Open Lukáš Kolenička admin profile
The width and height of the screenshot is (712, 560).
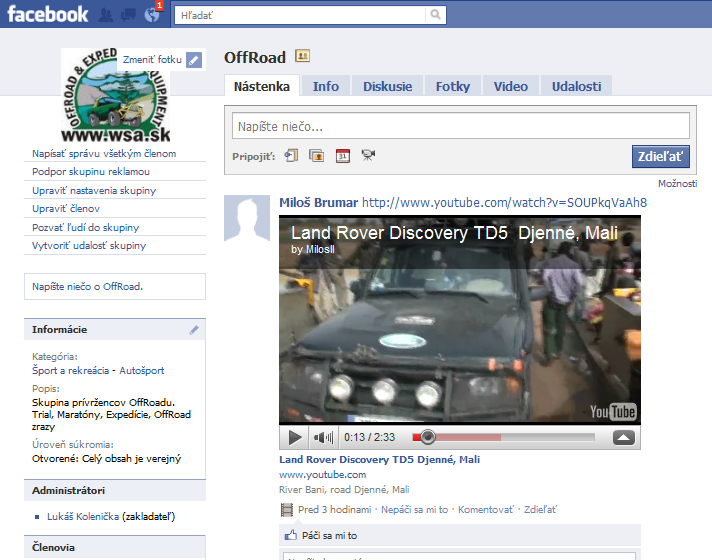83,516
